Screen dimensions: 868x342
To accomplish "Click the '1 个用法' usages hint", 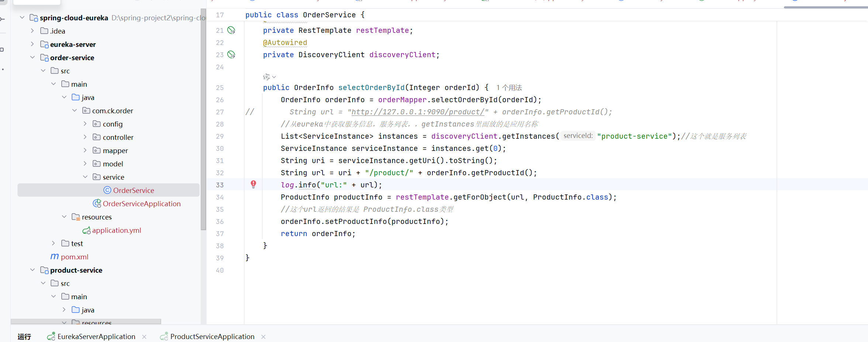I will (509, 87).
